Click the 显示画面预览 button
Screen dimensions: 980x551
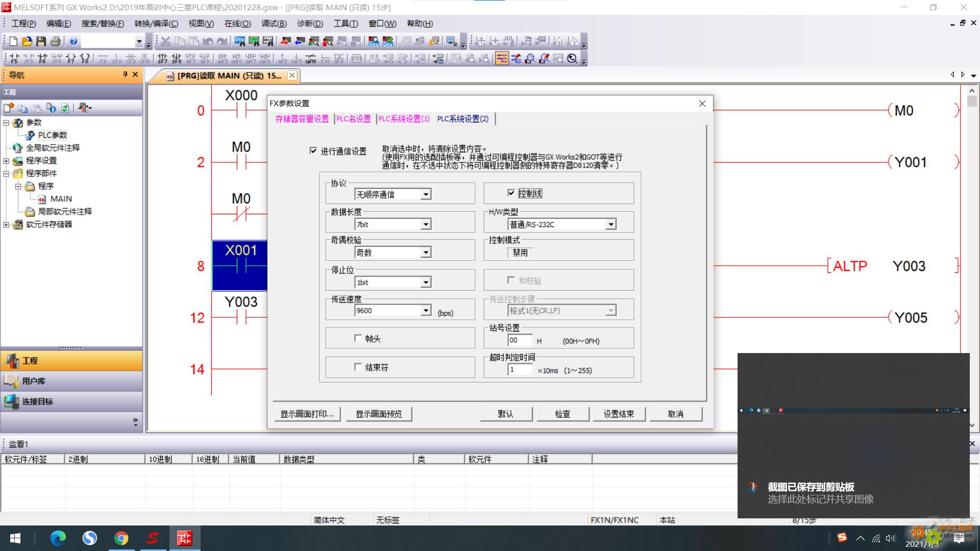point(379,414)
